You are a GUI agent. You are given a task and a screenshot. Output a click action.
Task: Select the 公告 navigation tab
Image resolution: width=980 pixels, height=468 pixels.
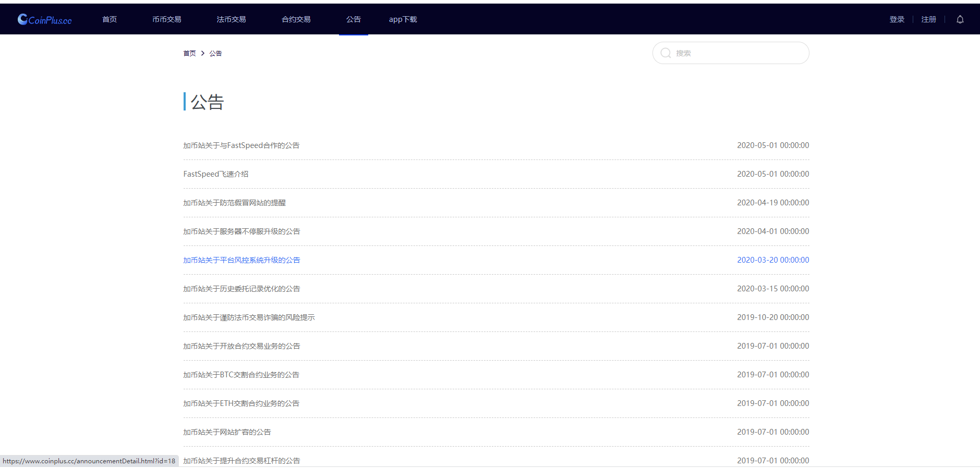click(354, 19)
